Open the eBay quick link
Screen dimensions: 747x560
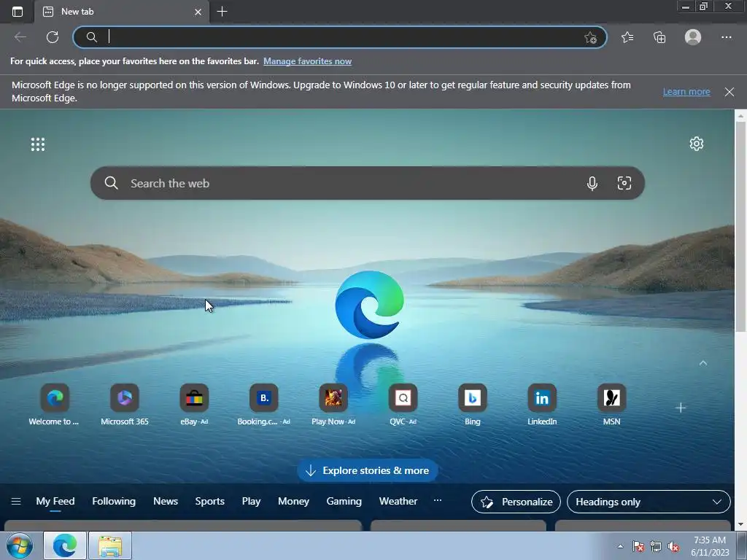click(194, 405)
